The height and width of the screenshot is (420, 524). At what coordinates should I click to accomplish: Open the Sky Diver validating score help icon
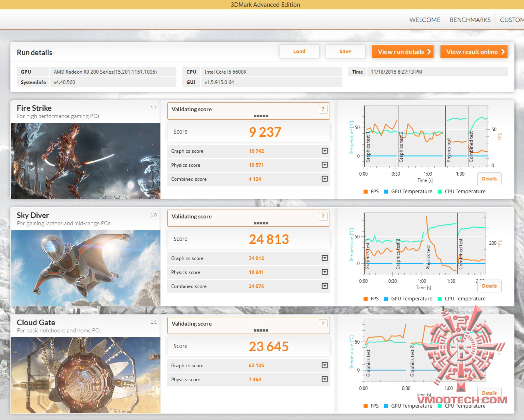tap(323, 216)
